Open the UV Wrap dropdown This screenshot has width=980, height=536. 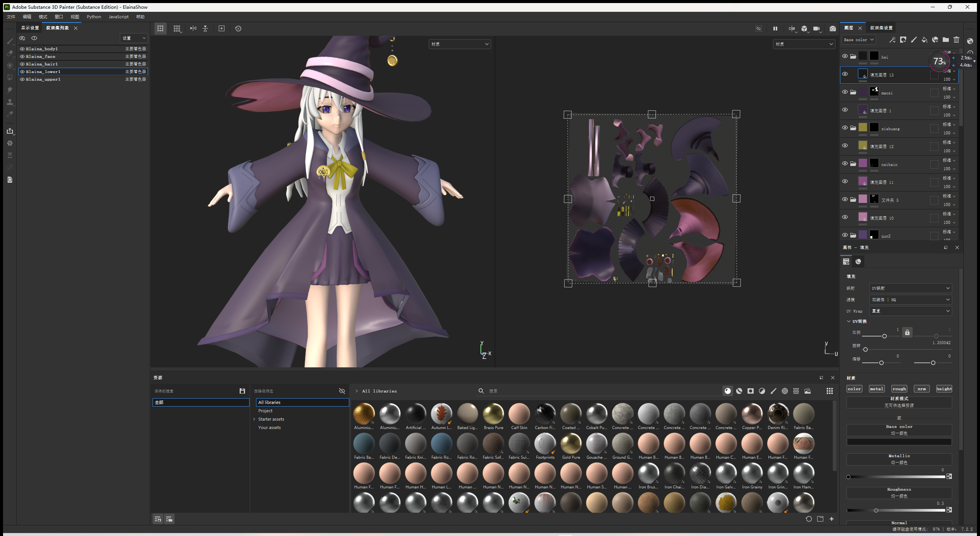(x=910, y=311)
